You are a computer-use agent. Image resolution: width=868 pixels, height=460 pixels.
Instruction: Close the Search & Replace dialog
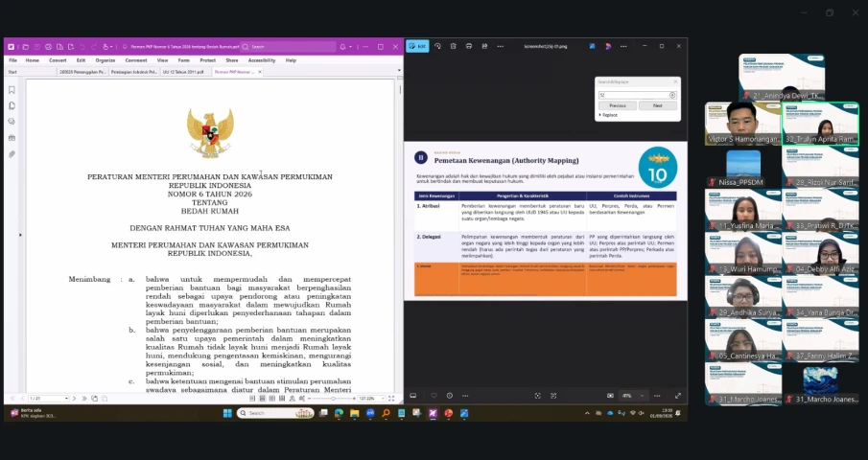(x=675, y=81)
